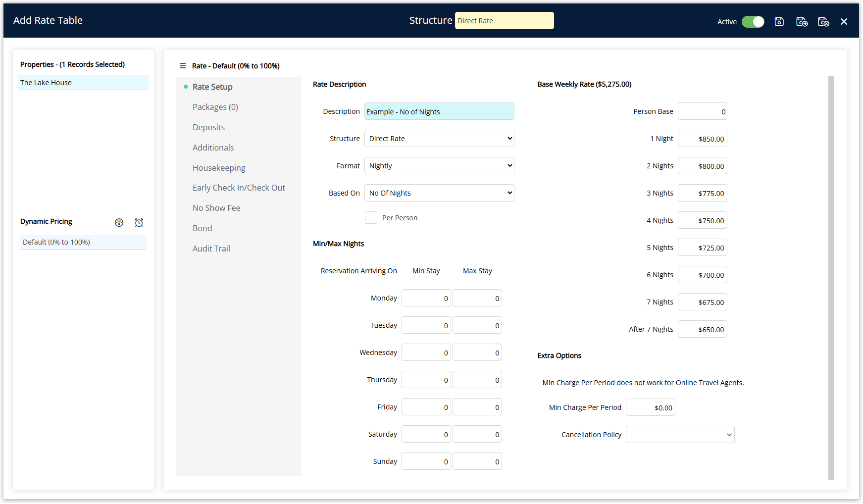Click Monday Max Stay field
This screenshot has width=863, height=504.
coord(477,298)
